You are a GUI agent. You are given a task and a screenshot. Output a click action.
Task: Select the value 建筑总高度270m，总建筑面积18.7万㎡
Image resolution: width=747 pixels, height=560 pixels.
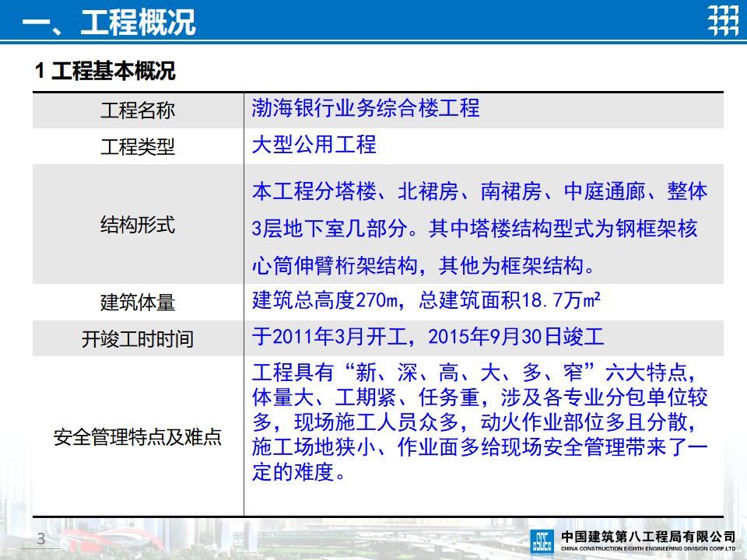click(426, 300)
